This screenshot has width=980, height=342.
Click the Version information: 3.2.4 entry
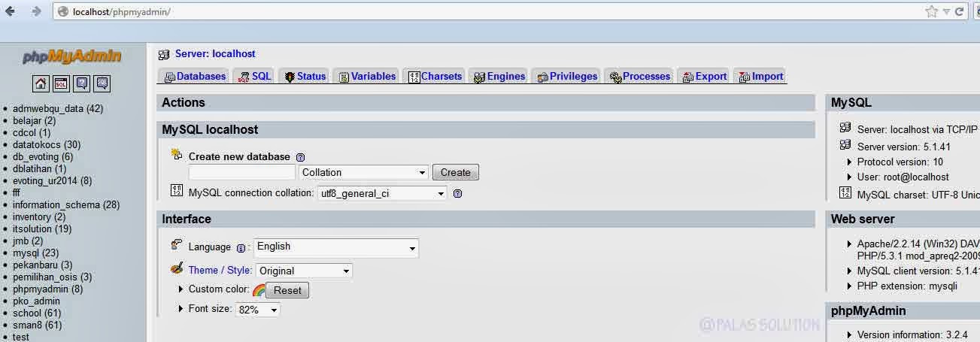[912, 334]
